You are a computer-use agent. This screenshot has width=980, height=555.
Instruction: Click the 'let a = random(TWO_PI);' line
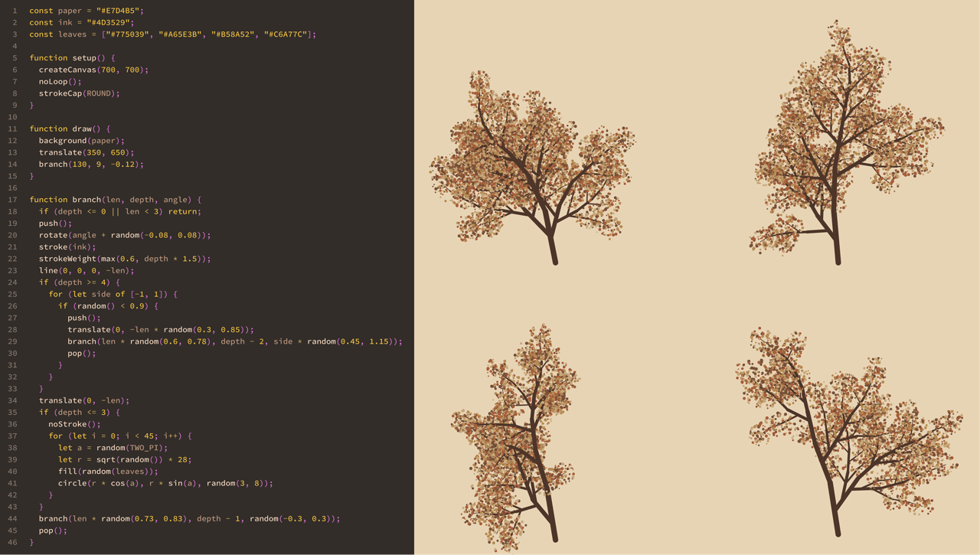113,448
